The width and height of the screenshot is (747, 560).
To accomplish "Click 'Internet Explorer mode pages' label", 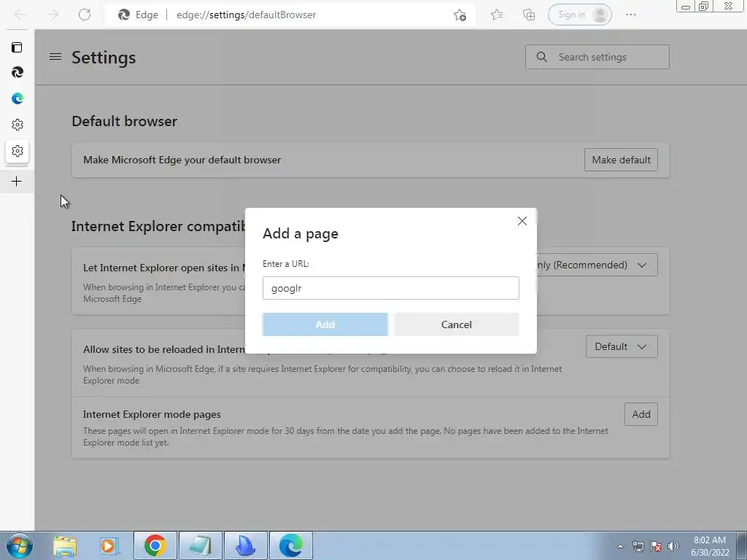I will point(152,414).
